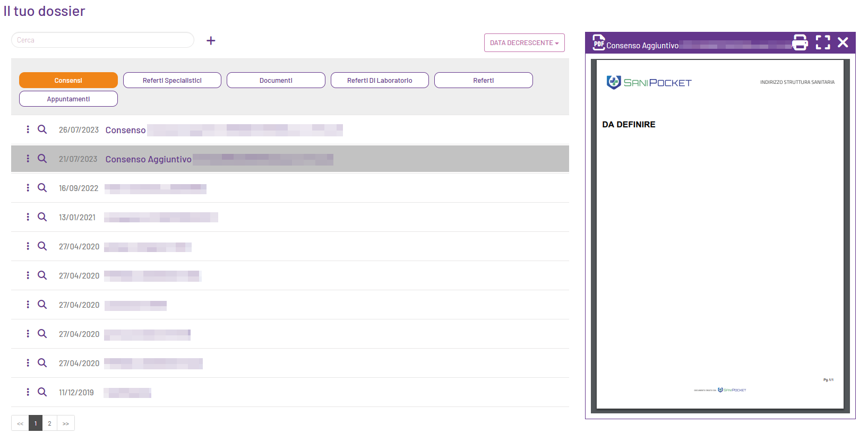Expand the Data Decrescente sort dropdown
868x433 pixels.
coord(524,43)
